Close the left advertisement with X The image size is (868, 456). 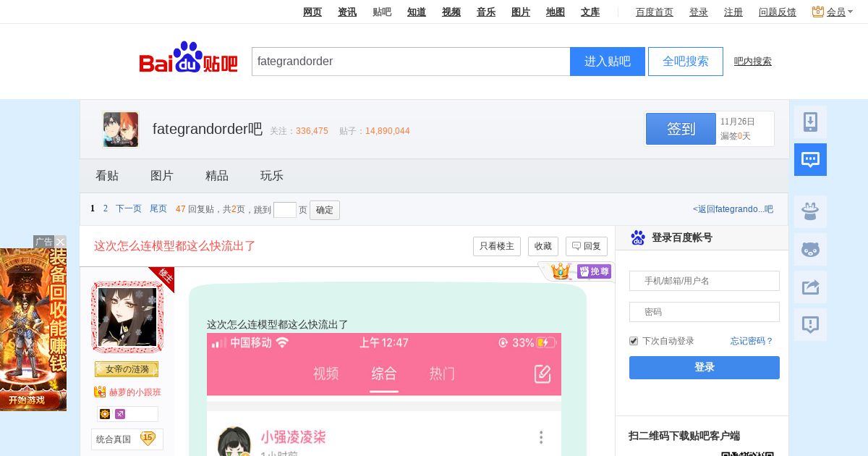61,242
